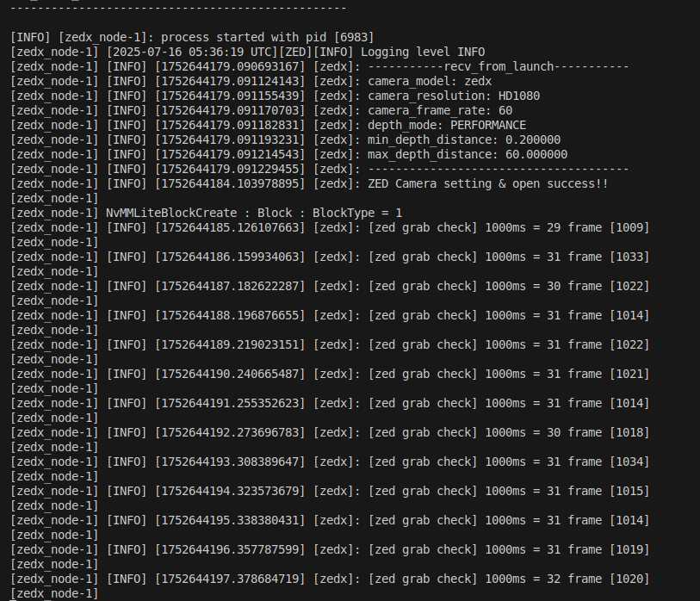Click grab check line with frame [1019]
The height and width of the screenshot is (601, 700).
tap(330, 549)
